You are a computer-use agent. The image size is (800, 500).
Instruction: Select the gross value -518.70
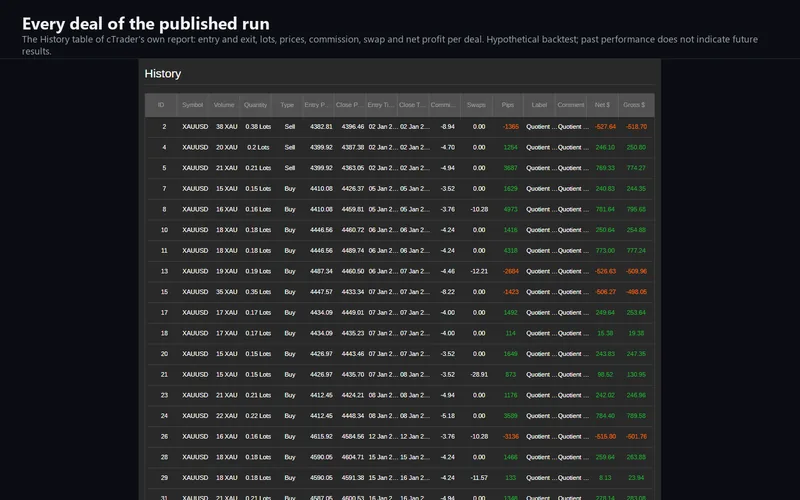pos(636,127)
